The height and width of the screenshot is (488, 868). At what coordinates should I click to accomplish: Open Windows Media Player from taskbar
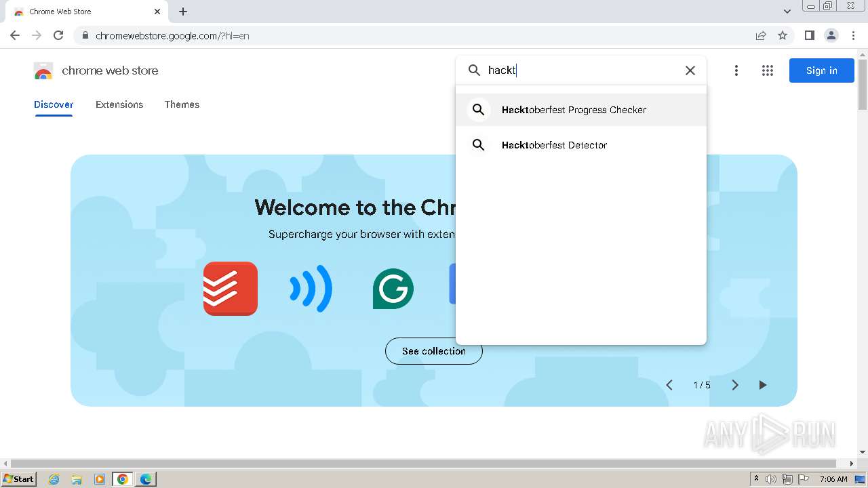click(x=100, y=479)
